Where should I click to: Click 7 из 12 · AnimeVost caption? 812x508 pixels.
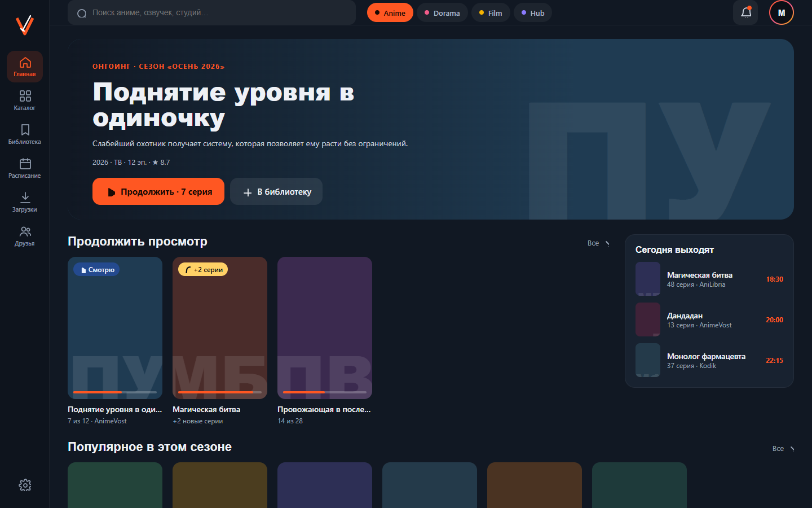(x=97, y=421)
